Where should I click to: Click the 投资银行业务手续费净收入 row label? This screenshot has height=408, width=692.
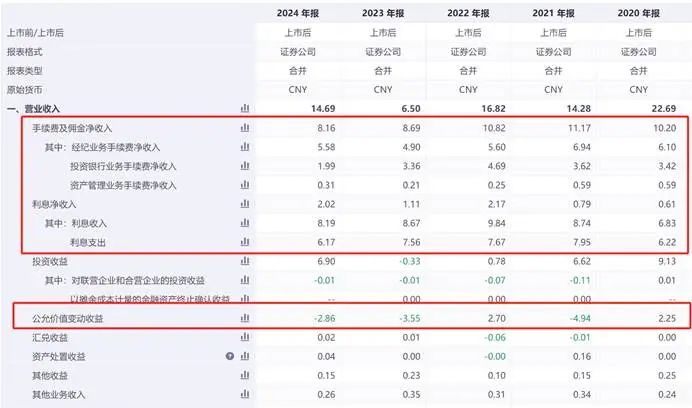pos(123,166)
